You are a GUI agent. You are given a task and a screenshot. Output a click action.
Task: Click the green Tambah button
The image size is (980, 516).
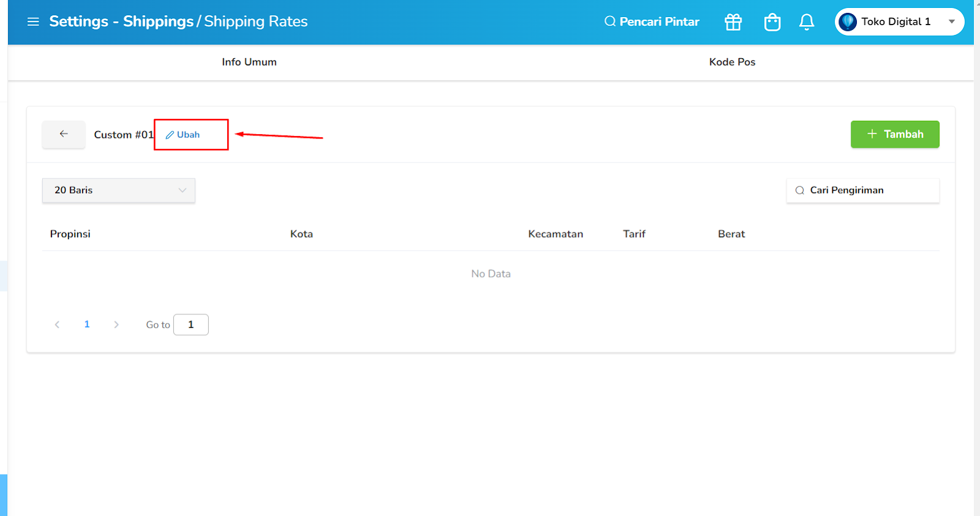pyautogui.click(x=895, y=134)
